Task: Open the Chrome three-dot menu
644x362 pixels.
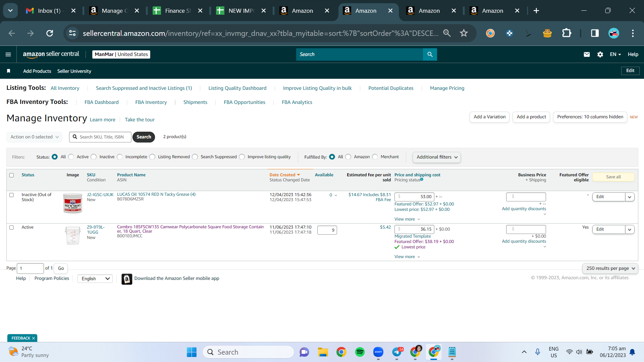Action: (633, 33)
